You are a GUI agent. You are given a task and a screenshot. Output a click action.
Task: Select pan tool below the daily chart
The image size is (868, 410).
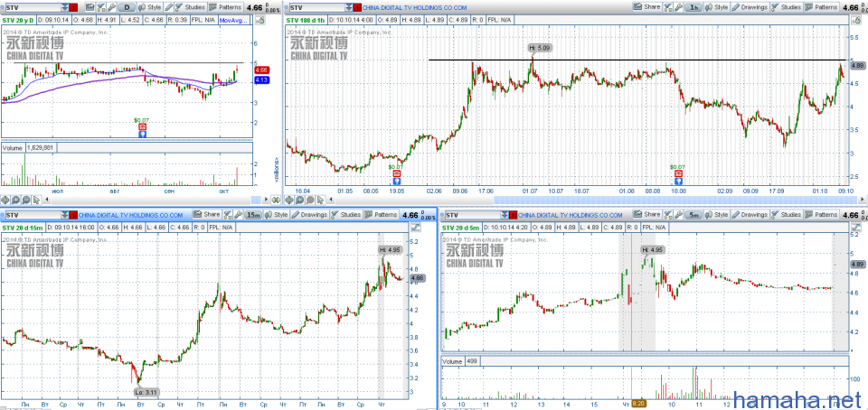coord(5,200)
